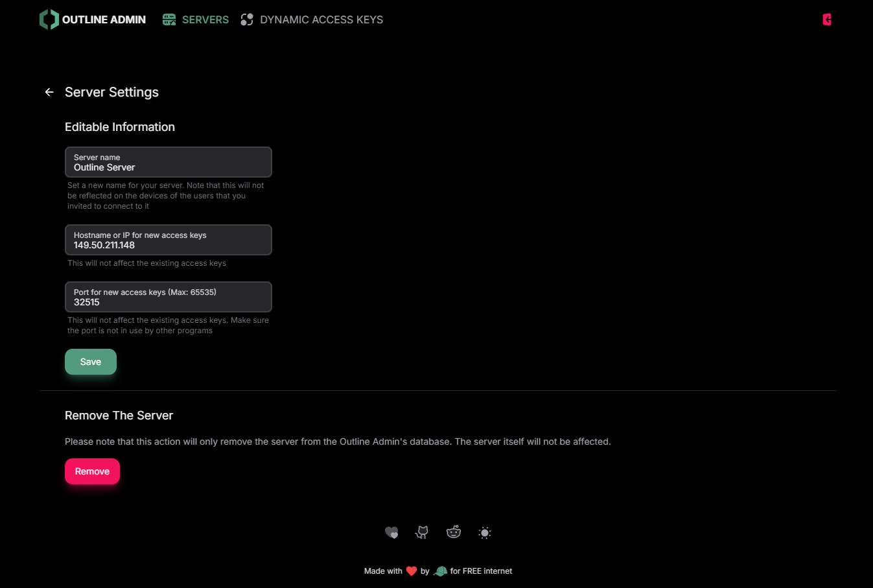
Task: Click the OUTLINE ADMIN title text
Action: [x=104, y=19]
